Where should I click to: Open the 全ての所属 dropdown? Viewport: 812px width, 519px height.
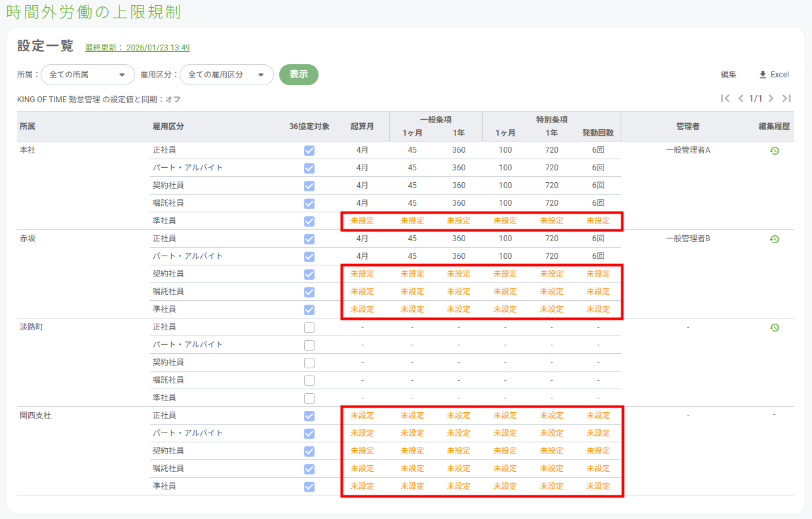point(88,75)
